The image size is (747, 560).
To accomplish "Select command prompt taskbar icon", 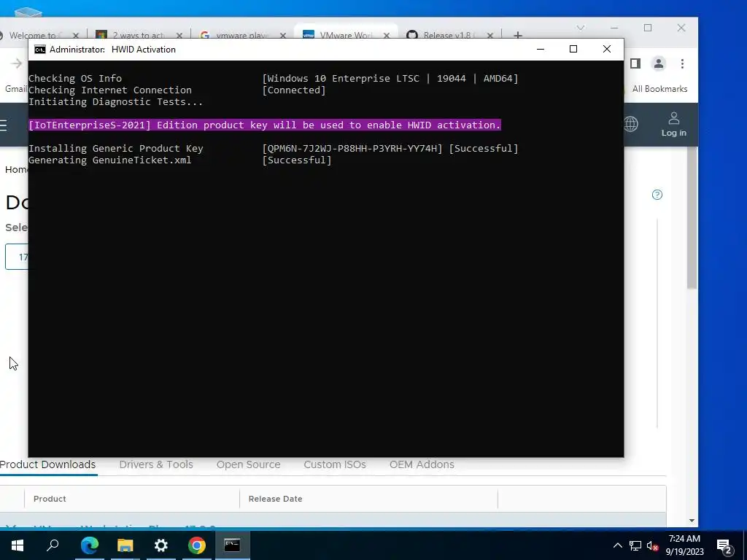I will click(x=232, y=545).
